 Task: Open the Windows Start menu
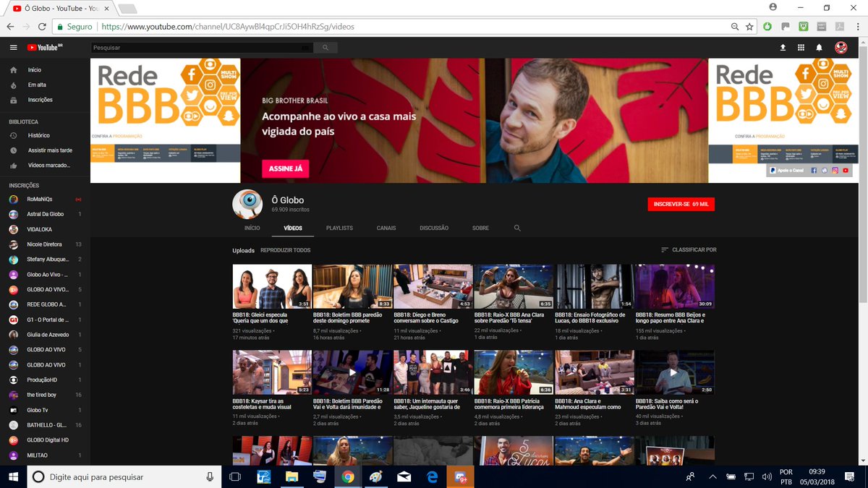pyautogui.click(x=13, y=476)
